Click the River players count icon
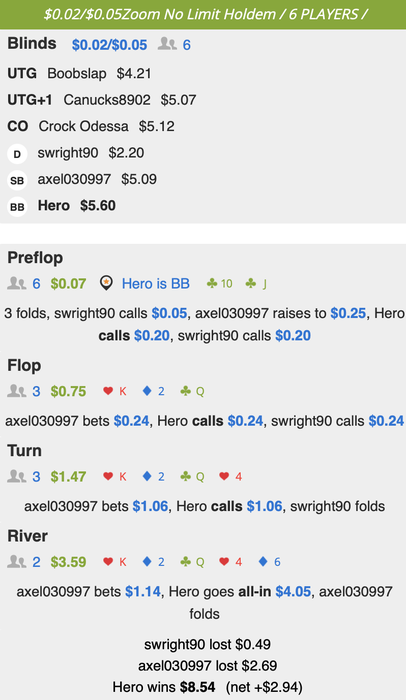Image resolution: width=406 pixels, height=700 pixels. [16, 562]
